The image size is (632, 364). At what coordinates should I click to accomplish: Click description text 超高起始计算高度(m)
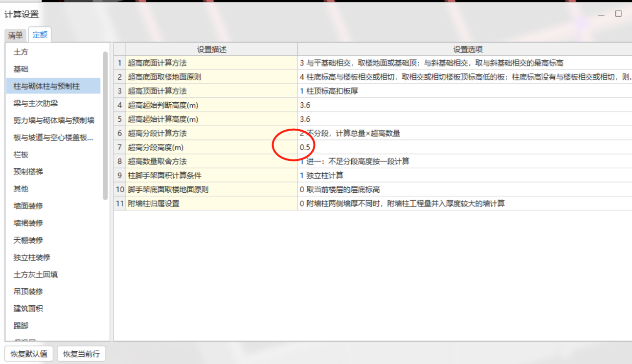(163, 119)
